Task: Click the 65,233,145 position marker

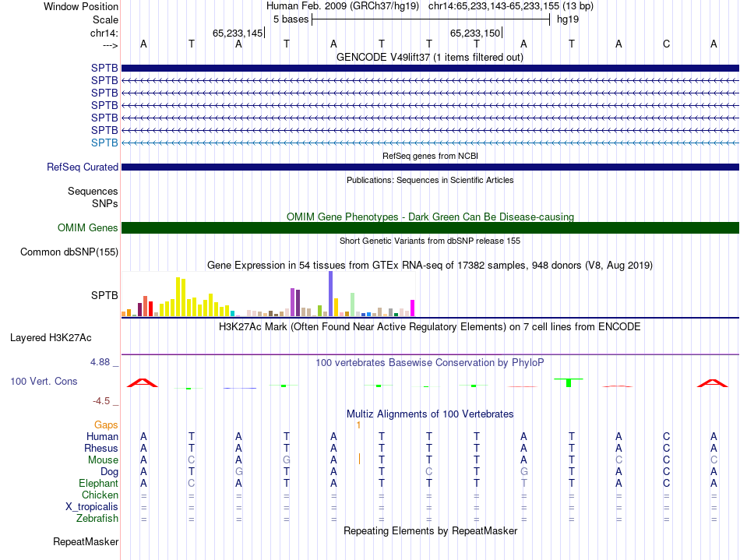Action: click(238, 33)
